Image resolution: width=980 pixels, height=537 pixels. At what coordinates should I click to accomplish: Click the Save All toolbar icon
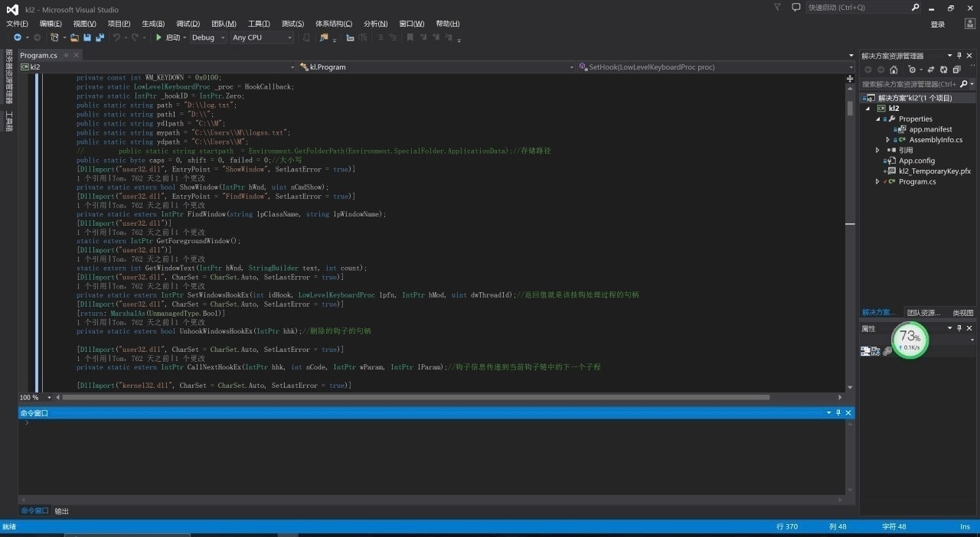100,37
